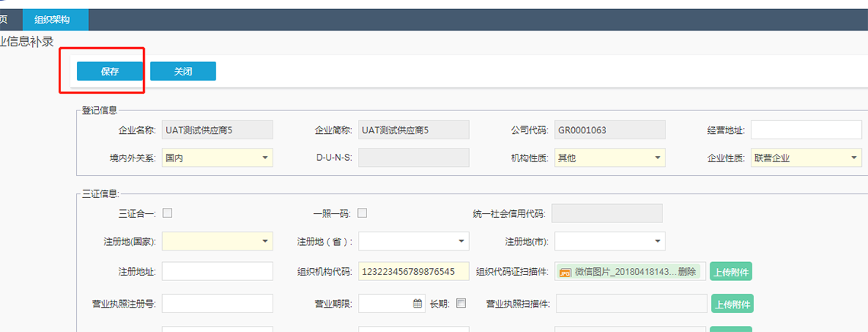The height and width of the screenshot is (332, 868).
Task: Enable the 长期 checkbox
Action: pyautogui.click(x=461, y=303)
